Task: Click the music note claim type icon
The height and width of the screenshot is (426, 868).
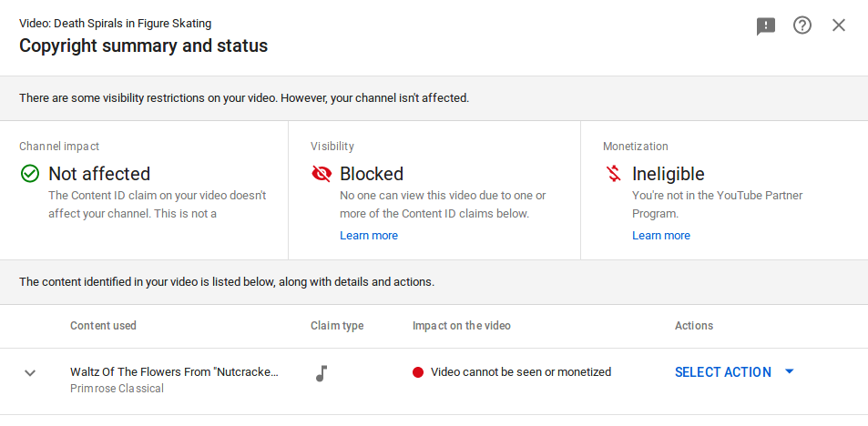Action: 321,372
